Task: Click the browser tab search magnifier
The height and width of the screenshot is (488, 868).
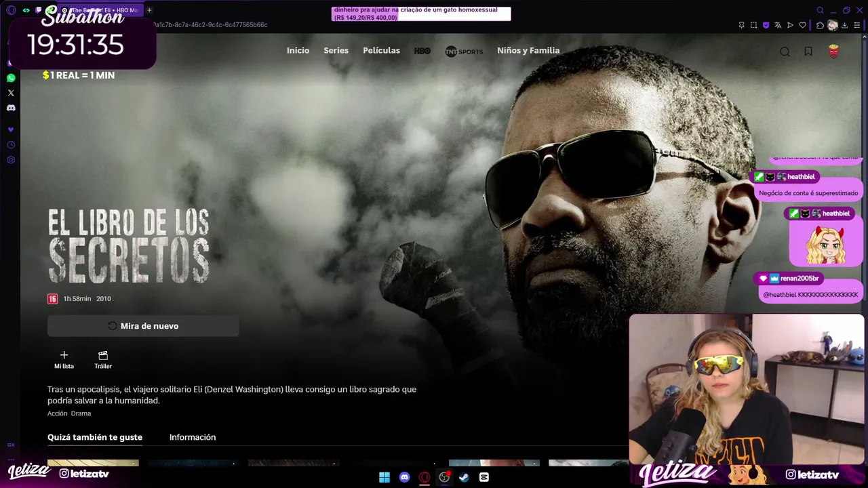Action: point(820,10)
